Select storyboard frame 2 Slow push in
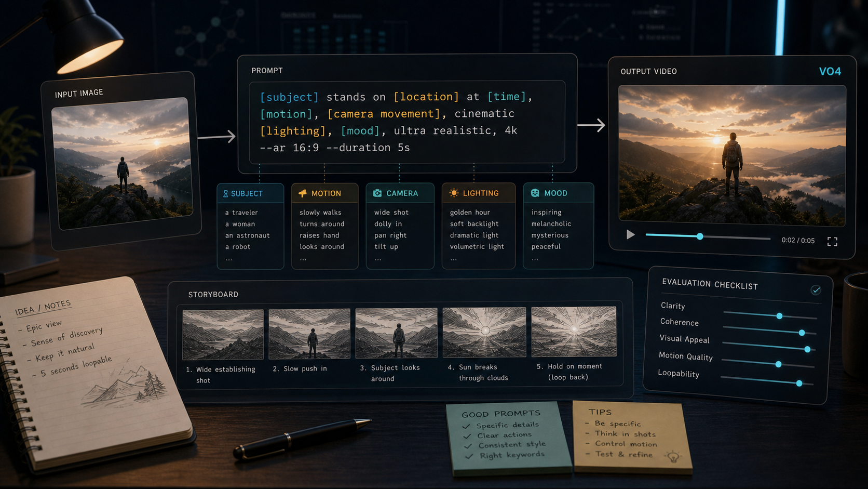Screen dimensions: 868x489 click(x=309, y=334)
